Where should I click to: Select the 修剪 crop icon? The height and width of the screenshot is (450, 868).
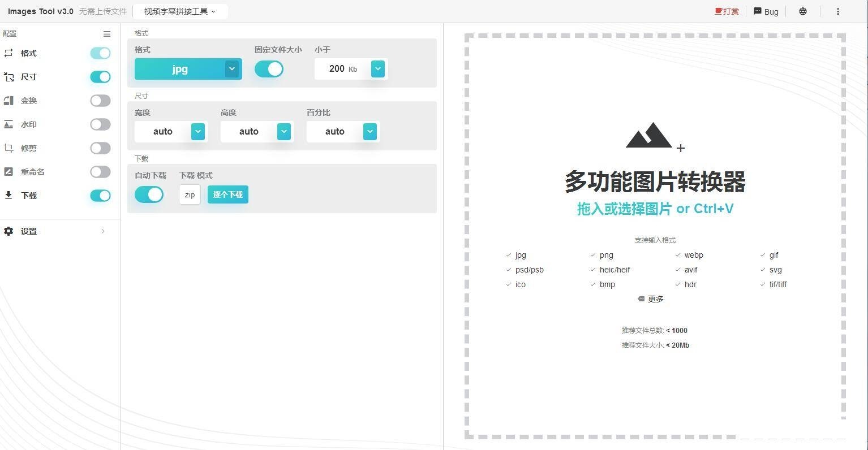[8, 148]
